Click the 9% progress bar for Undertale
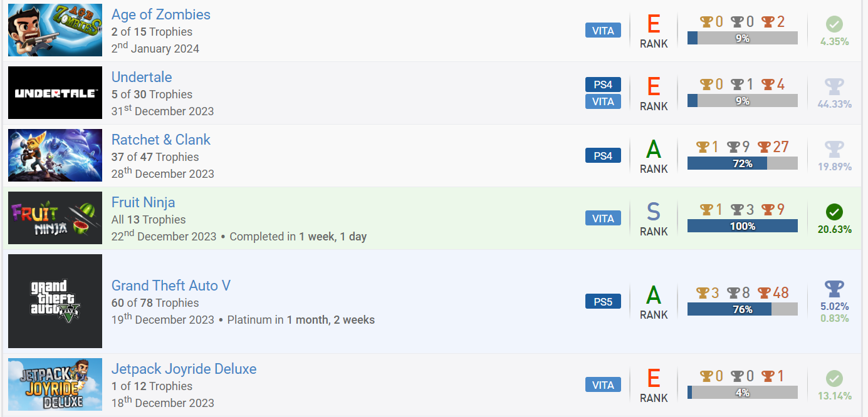Image resolution: width=868 pixels, height=417 pixels. [x=743, y=101]
